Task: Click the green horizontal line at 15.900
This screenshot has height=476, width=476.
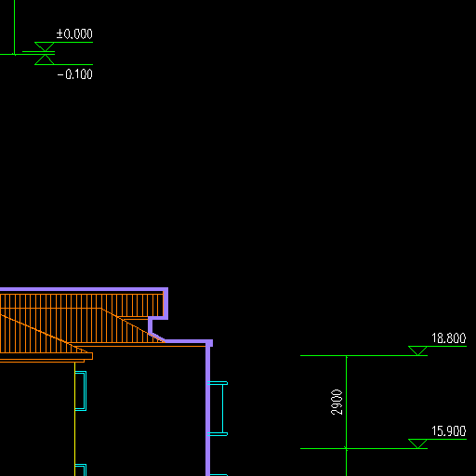Action: coord(364,448)
